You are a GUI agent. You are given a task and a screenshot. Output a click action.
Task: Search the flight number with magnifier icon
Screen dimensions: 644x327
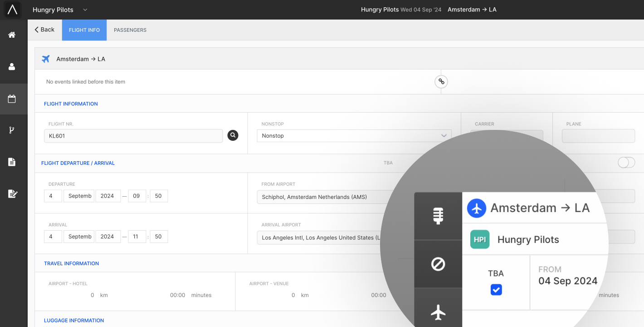coord(233,135)
